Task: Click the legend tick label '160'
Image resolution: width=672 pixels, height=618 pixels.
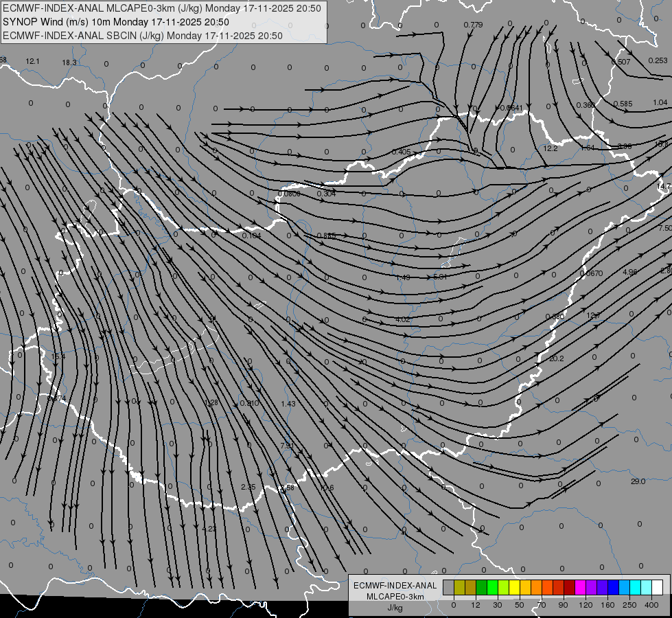Action: tap(607, 605)
